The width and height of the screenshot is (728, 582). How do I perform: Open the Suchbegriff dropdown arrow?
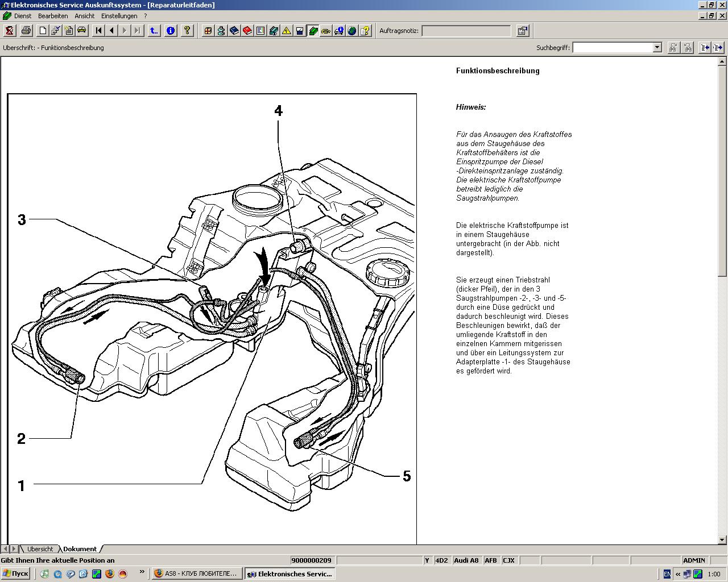(x=657, y=48)
